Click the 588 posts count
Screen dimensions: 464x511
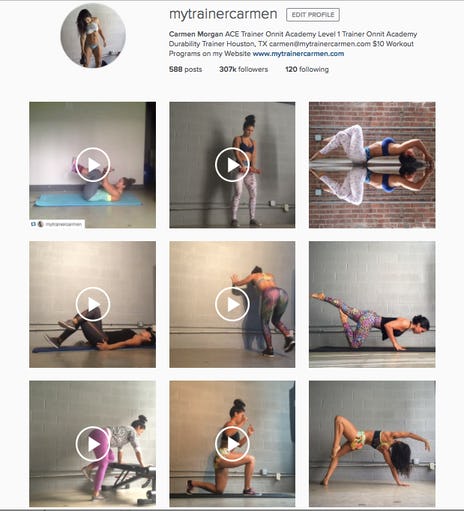[185, 69]
